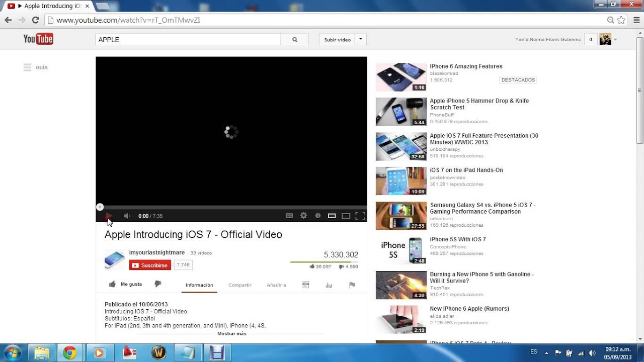Open the system tray volume speaker icon
The width and height of the screenshot is (644, 362).
click(592, 353)
